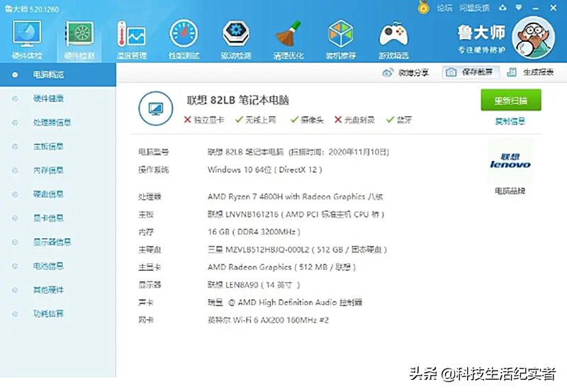Open the 驱动检测 driver detection icon
The width and height of the screenshot is (567, 392).
pos(236,34)
